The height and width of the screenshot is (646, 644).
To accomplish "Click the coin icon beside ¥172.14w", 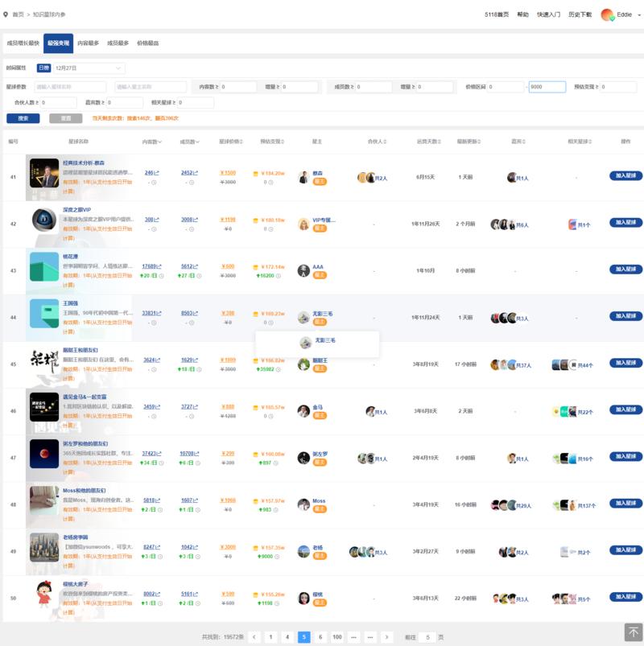I will pos(256,266).
